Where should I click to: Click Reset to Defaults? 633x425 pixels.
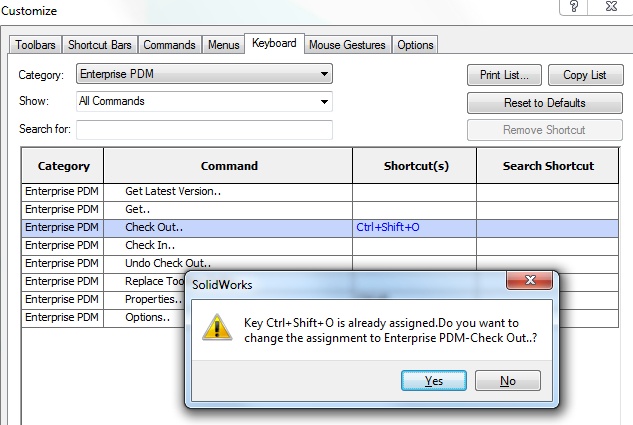545,103
